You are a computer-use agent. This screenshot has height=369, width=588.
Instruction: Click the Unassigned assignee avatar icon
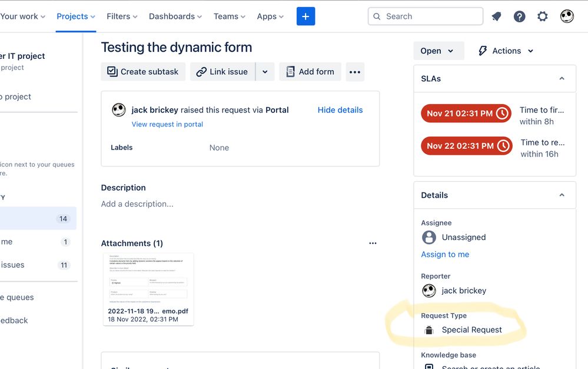click(x=429, y=237)
